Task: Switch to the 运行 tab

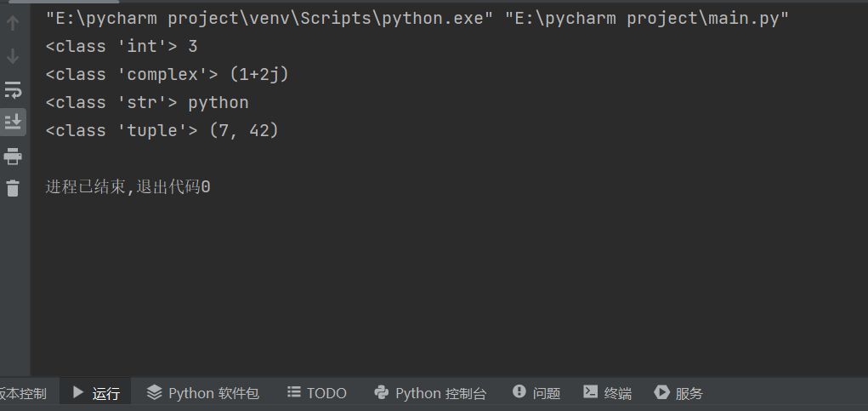Action: [x=96, y=393]
